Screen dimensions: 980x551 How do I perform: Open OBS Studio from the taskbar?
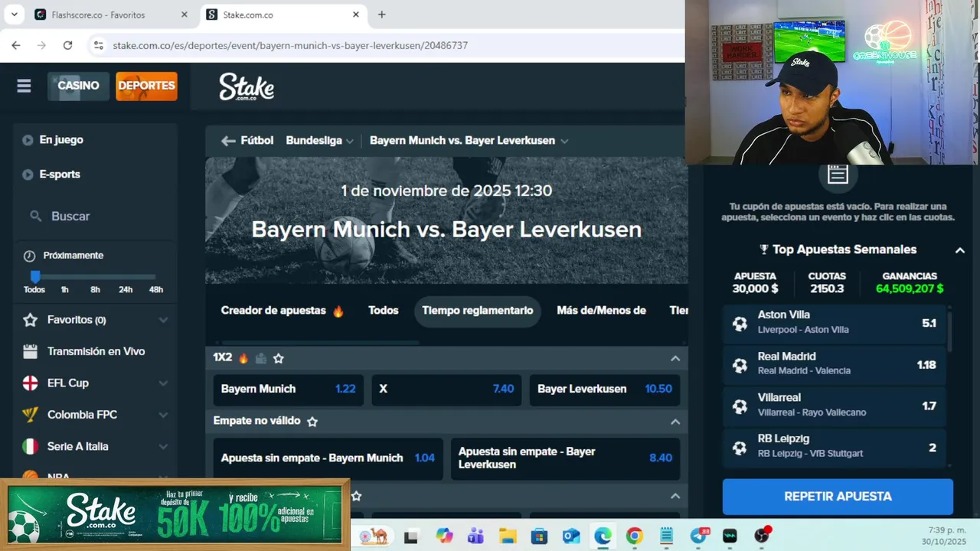[762, 535]
